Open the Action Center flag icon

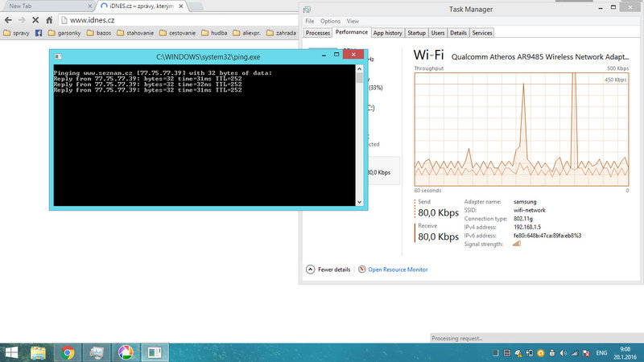(586, 353)
